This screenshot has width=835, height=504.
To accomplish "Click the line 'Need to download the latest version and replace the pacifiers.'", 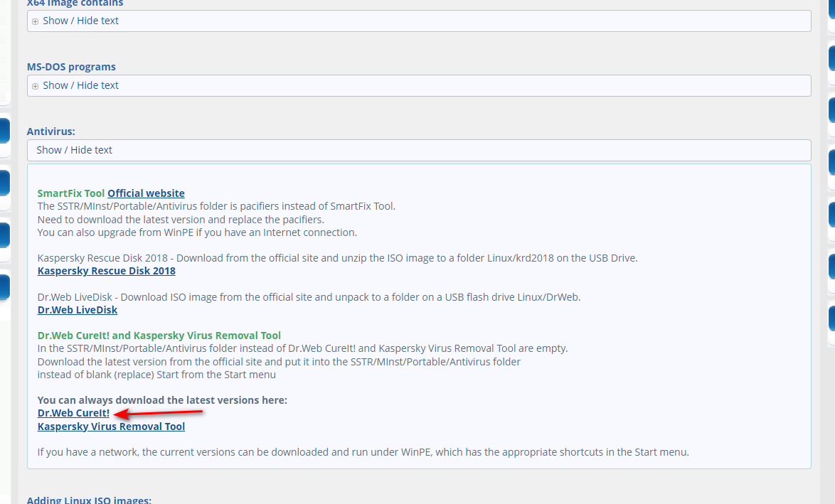I will (181, 219).
